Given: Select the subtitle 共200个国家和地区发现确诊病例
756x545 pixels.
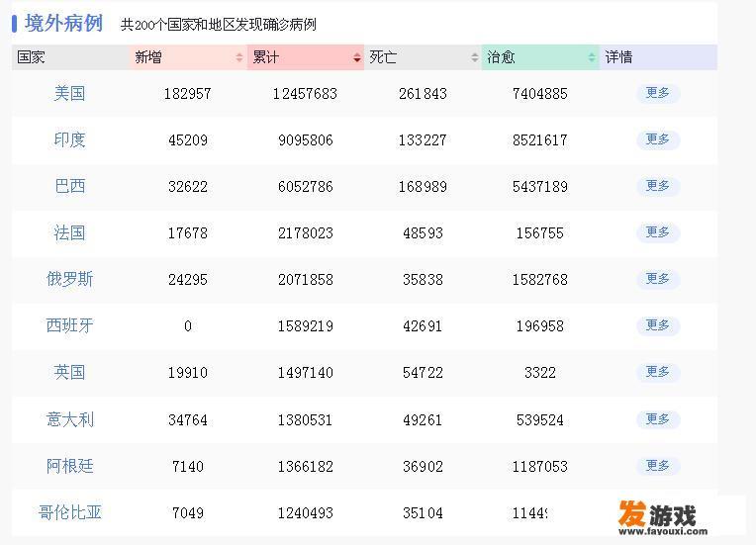Looking at the screenshot, I should pos(219,24).
